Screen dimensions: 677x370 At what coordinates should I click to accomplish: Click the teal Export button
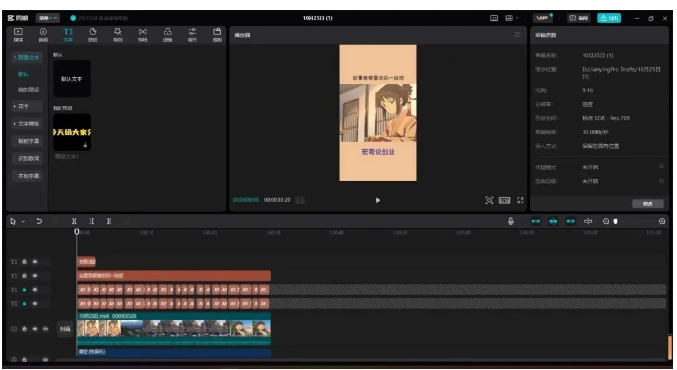609,18
